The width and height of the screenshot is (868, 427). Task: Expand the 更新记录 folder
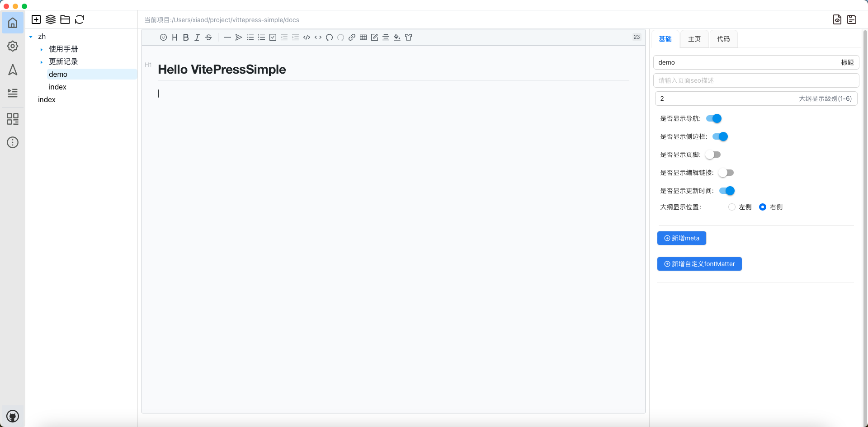coord(41,62)
